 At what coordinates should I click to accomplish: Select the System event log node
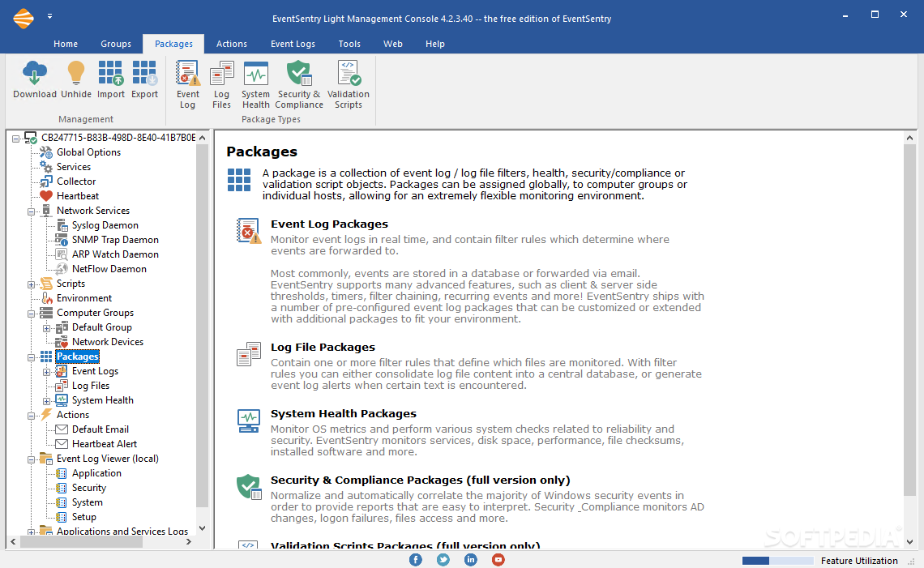88,502
